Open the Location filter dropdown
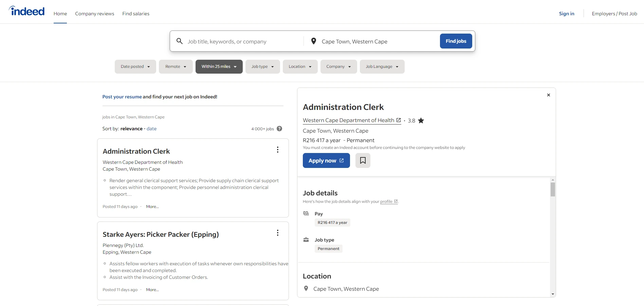 (300, 66)
